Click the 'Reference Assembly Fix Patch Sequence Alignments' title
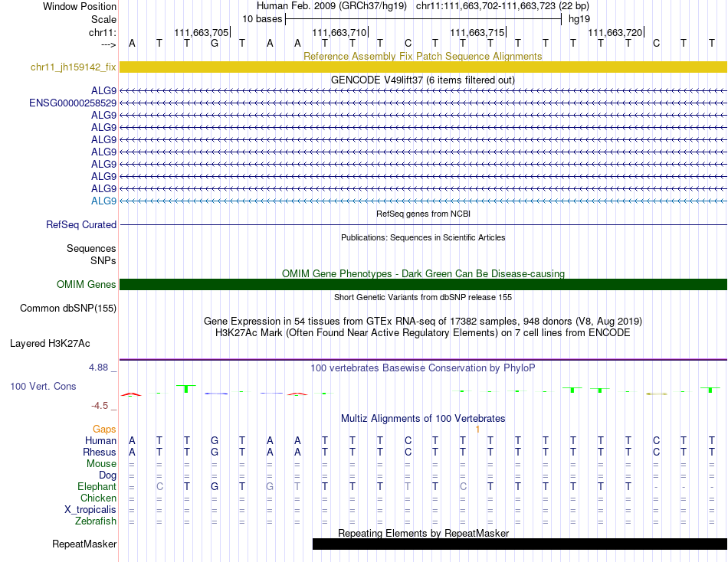728x562 pixels. click(x=422, y=56)
